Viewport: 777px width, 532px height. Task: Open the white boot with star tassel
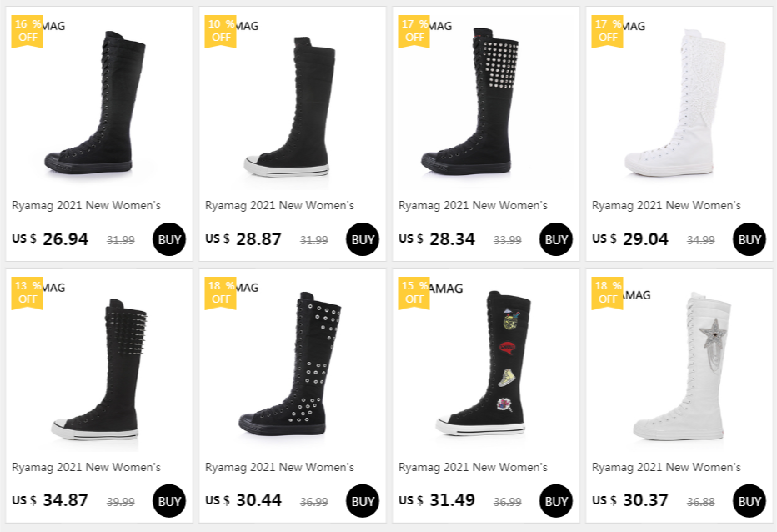point(679,365)
